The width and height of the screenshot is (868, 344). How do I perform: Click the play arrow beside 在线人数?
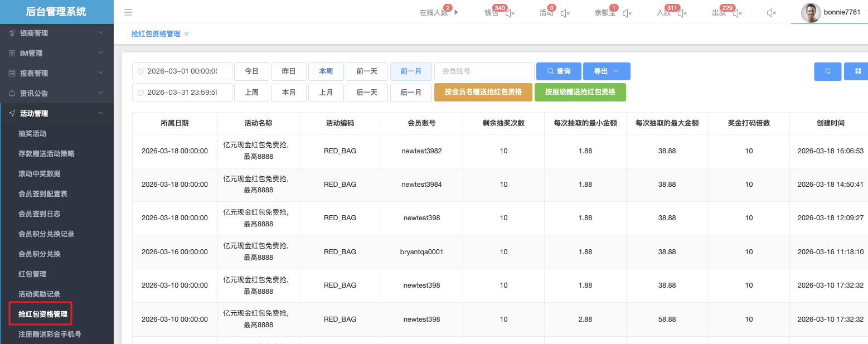(x=457, y=12)
